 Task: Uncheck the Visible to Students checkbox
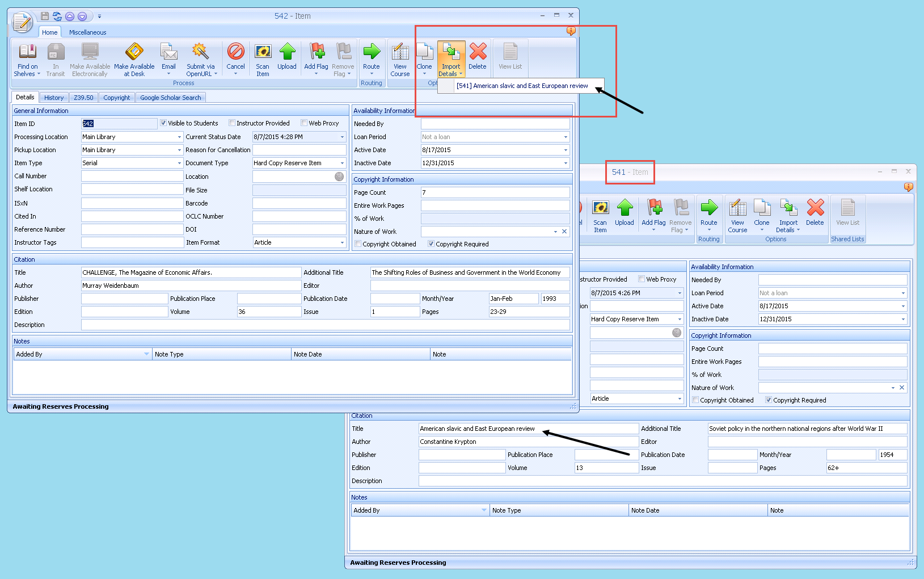(163, 123)
